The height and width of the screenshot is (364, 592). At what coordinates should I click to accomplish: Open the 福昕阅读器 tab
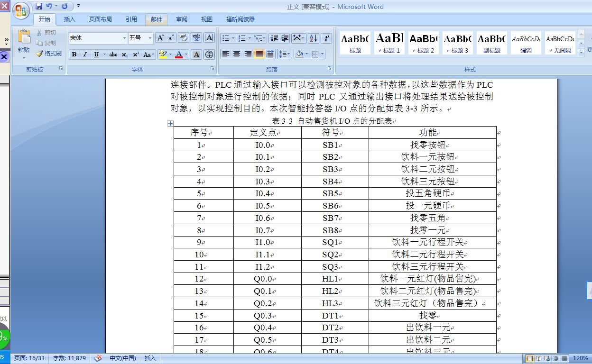pos(240,19)
